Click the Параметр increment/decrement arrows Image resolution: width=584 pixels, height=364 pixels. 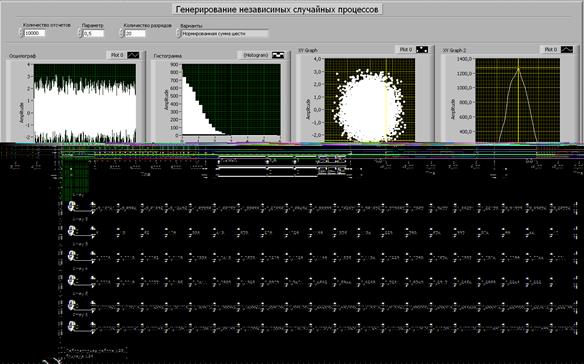80,34
